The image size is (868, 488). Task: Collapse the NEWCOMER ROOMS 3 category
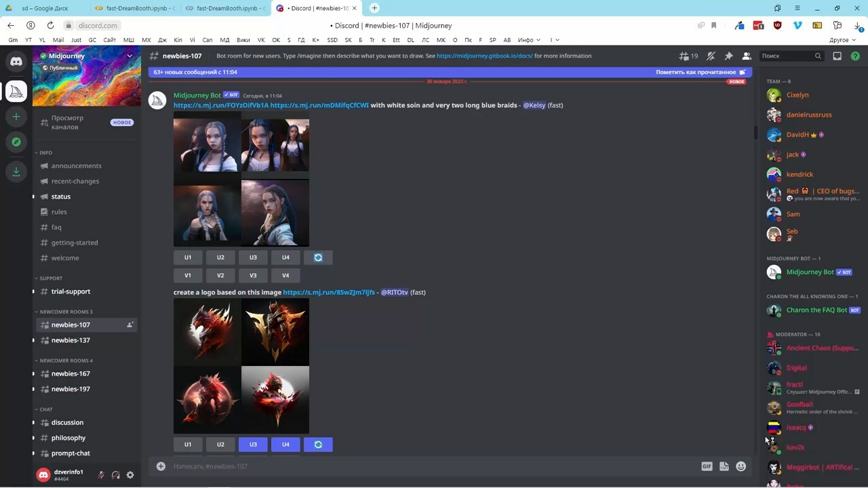point(65,312)
